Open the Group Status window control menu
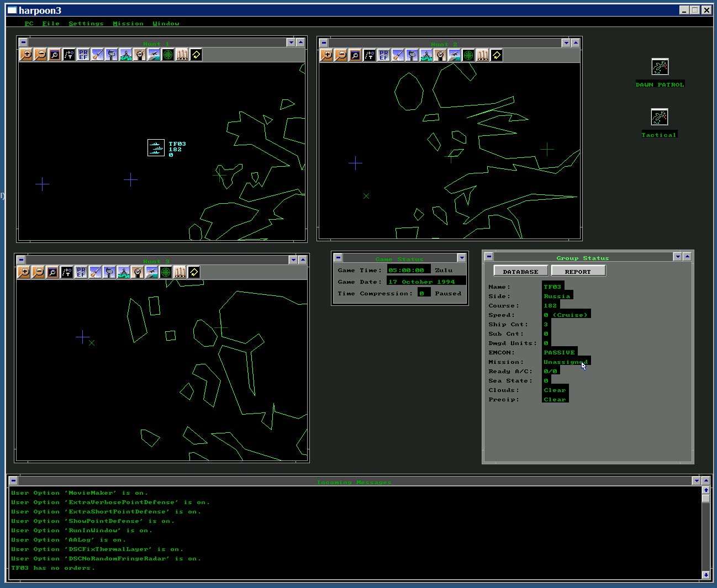 pos(489,257)
